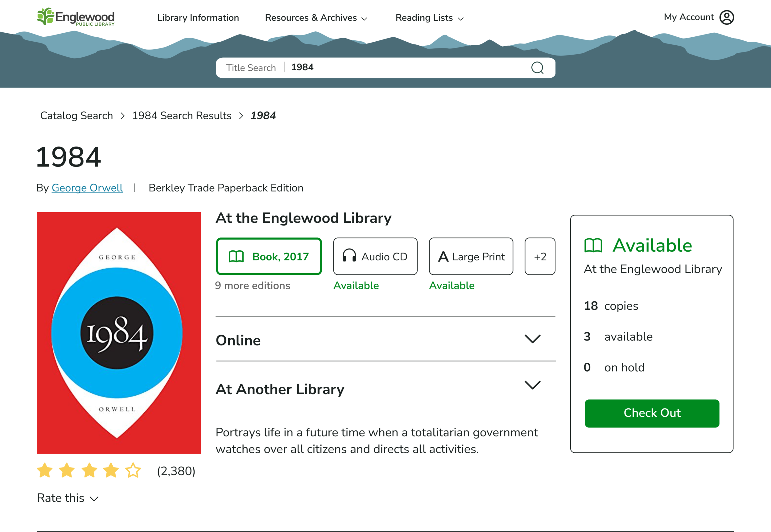
Task: Open the Reading Lists menu
Action: click(429, 18)
